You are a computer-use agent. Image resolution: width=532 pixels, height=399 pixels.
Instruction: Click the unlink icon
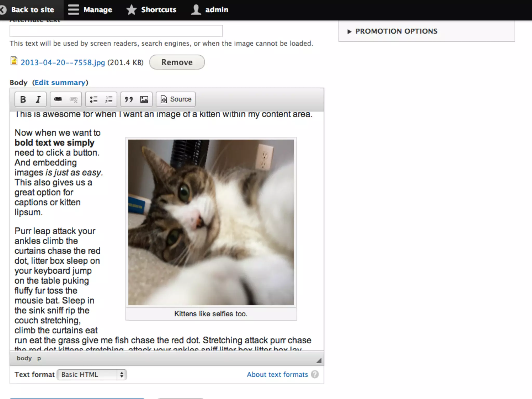(x=74, y=99)
